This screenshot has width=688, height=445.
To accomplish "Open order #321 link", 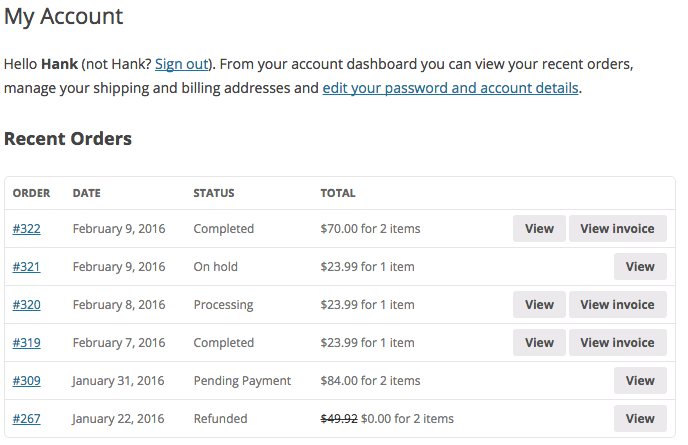I will pos(27,267).
